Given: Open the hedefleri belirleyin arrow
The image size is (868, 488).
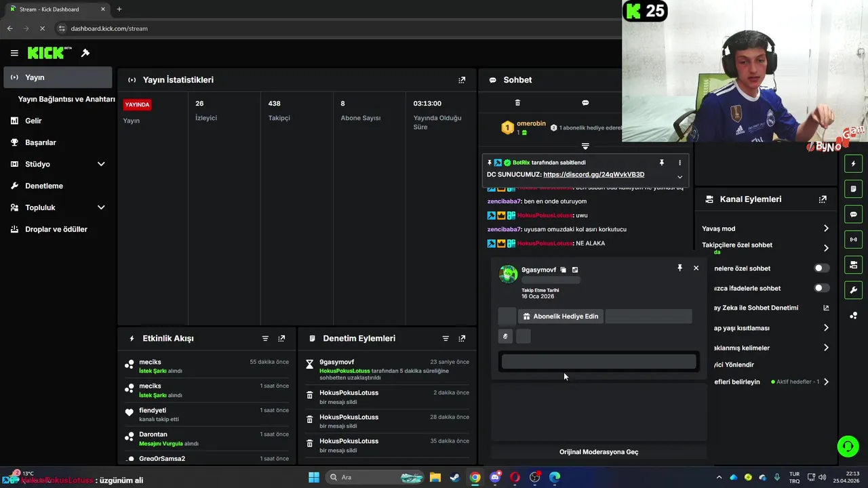Looking at the screenshot, I should (x=826, y=382).
